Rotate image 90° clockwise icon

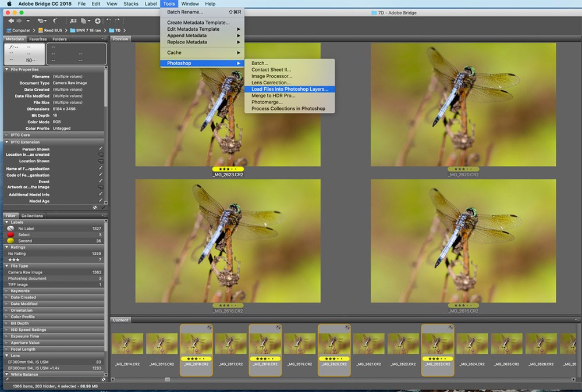coord(116,21)
